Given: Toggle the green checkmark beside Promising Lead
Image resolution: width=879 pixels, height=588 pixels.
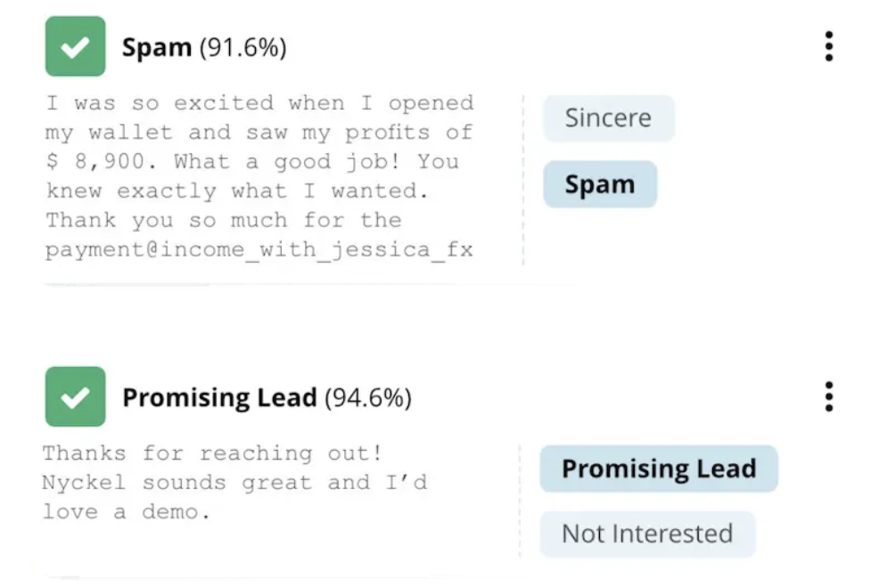Looking at the screenshot, I should pos(75,396).
